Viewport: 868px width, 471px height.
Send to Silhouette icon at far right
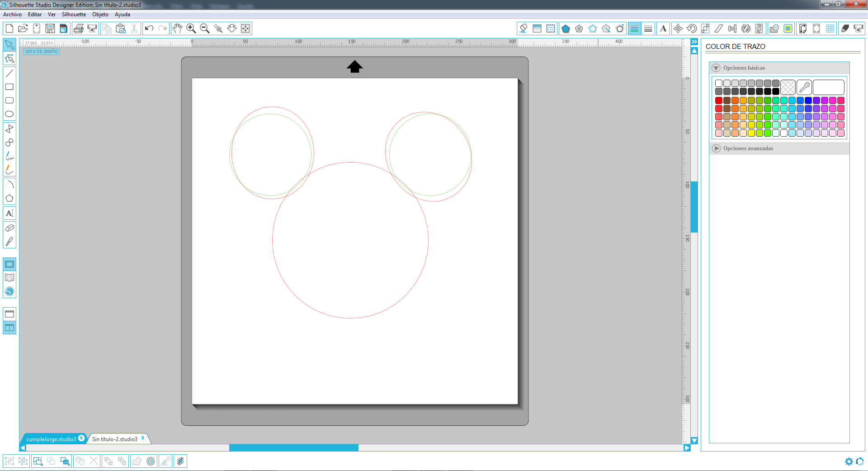(x=859, y=29)
